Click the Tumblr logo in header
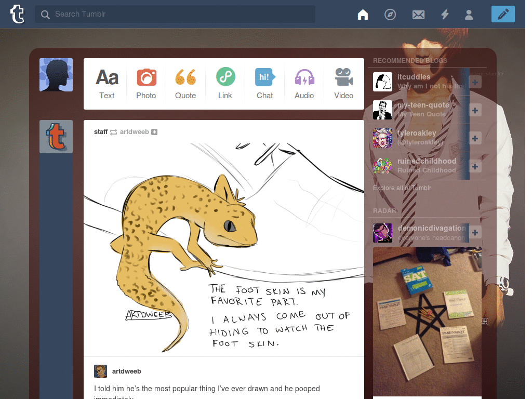The height and width of the screenshot is (399, 532). [x=17, y=14]
